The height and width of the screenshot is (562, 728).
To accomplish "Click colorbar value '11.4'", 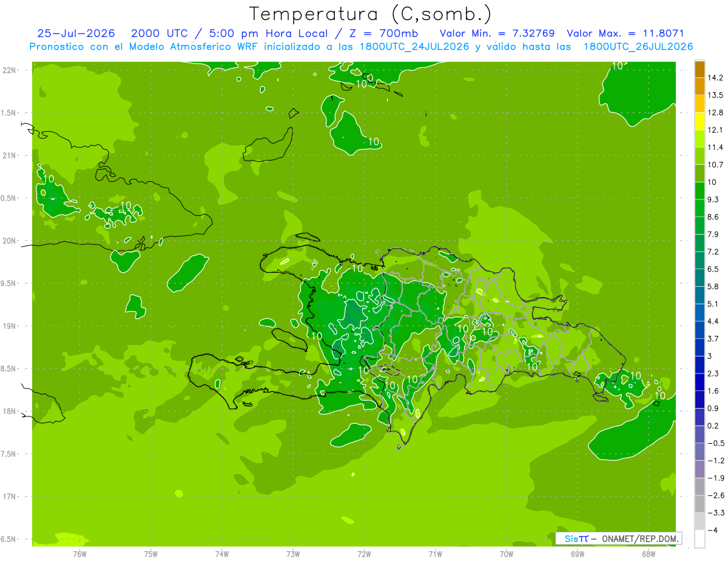I will (715, 147).
